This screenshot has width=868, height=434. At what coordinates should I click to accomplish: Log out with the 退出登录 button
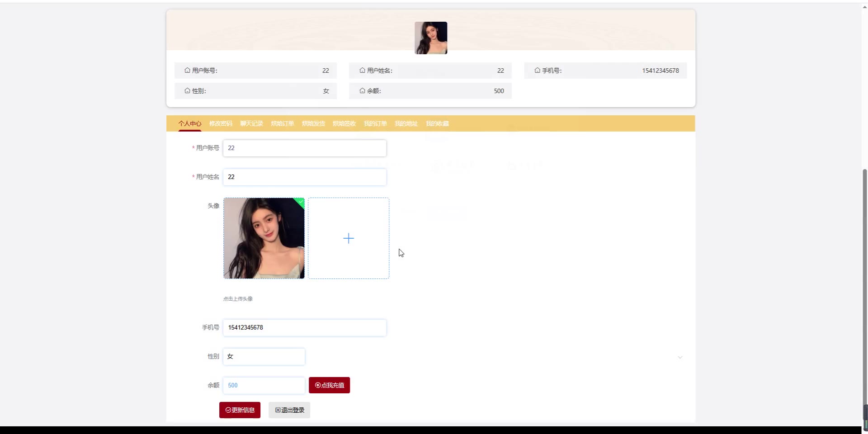click(289, 410)
